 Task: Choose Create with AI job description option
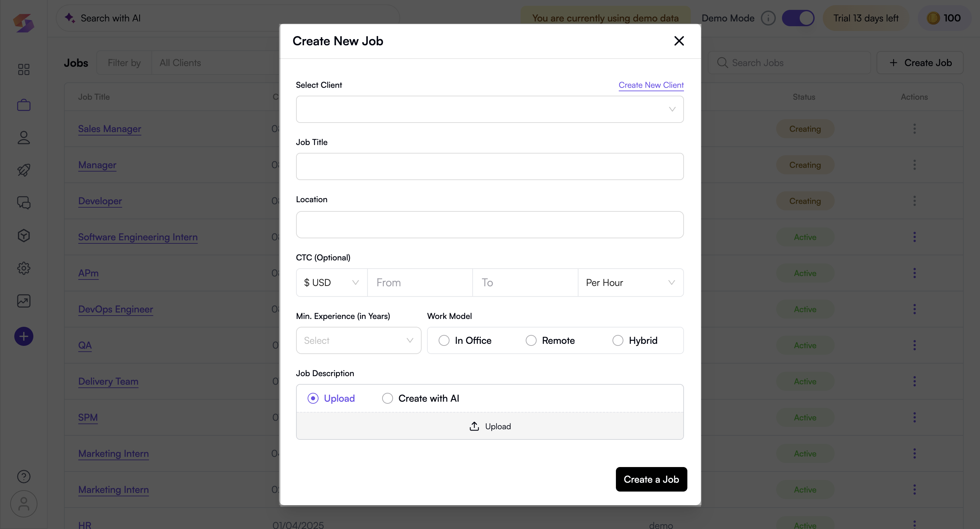(x=420, y=398)
